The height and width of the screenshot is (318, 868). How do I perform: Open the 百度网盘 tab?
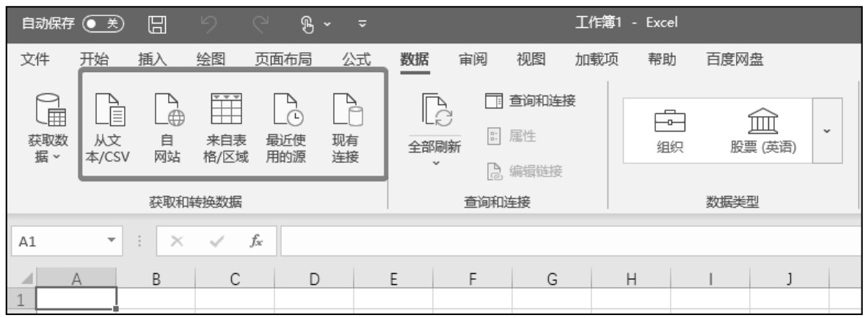[735, 59]
